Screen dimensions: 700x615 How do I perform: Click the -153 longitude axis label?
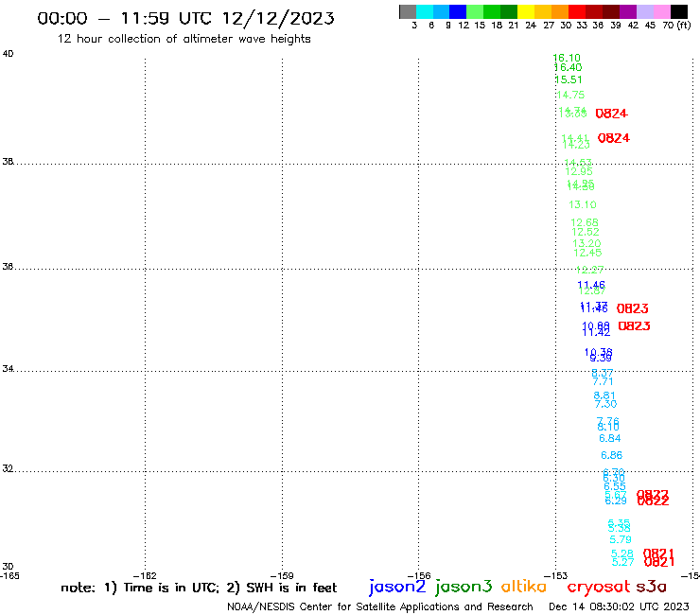(556, 576)
